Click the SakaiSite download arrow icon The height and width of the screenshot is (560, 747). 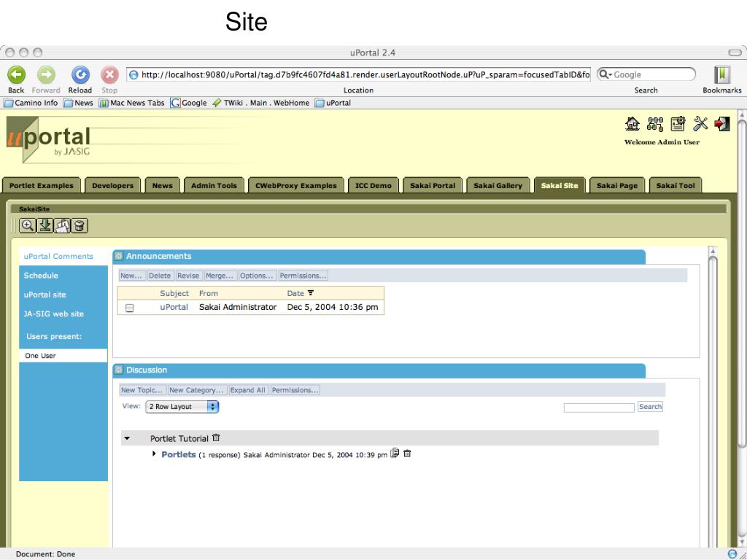coord(45,225)
